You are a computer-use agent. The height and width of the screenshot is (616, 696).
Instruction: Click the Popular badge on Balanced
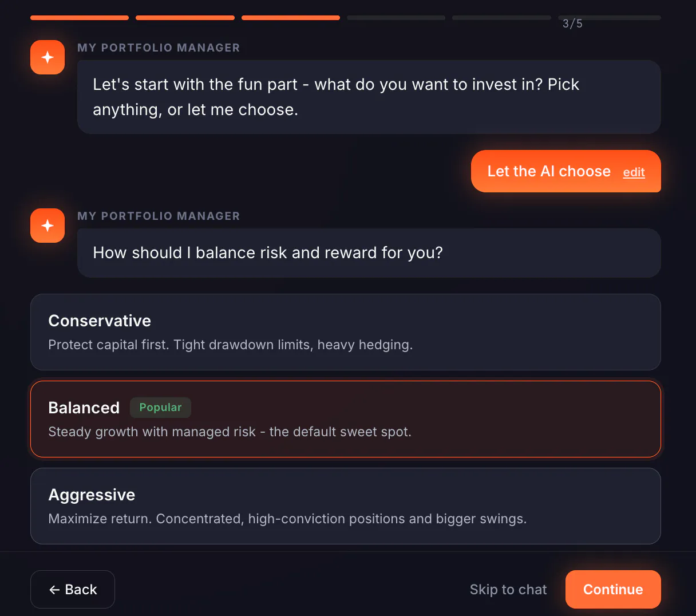160,408
